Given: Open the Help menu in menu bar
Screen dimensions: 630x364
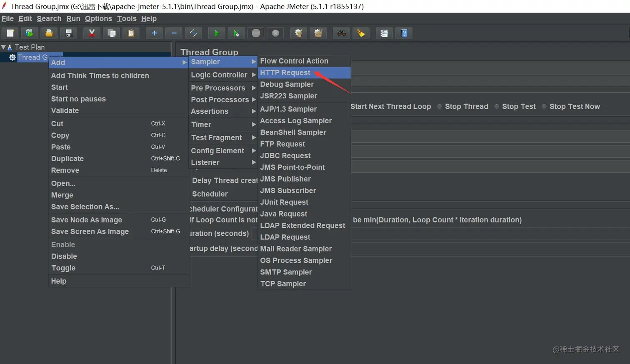Looking at the screenshot, I should pos(149,19).
